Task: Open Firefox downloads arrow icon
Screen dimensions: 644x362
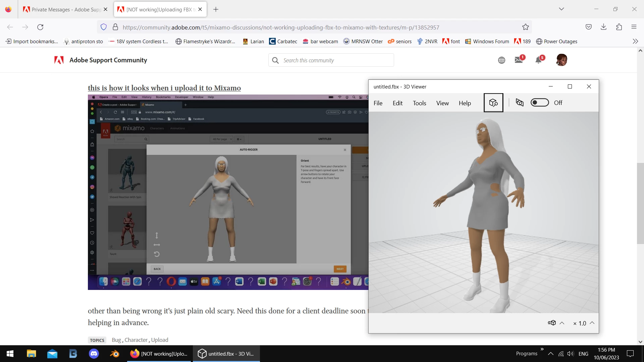Action: (603, 27)
